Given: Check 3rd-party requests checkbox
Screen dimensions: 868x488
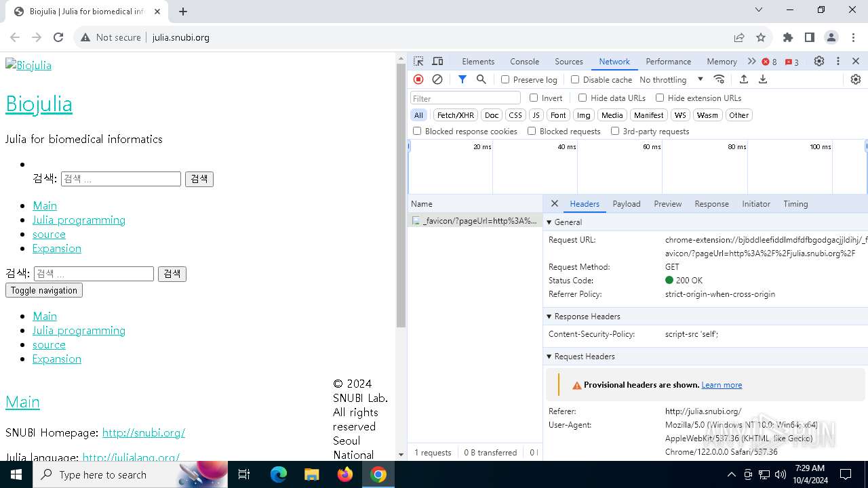Looking at the screenshot, I should pyautogui.click(x=615, y=131).
